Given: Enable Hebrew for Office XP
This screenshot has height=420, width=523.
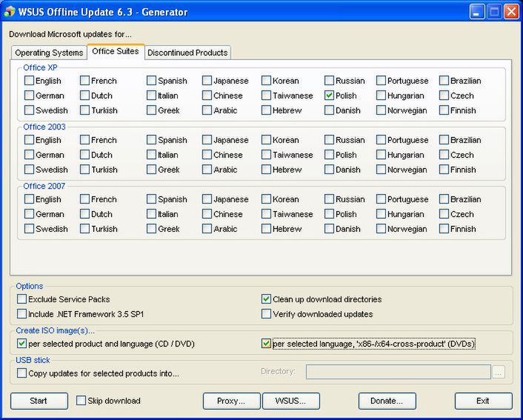Looking at the screenshot, I should coord(266,110).
